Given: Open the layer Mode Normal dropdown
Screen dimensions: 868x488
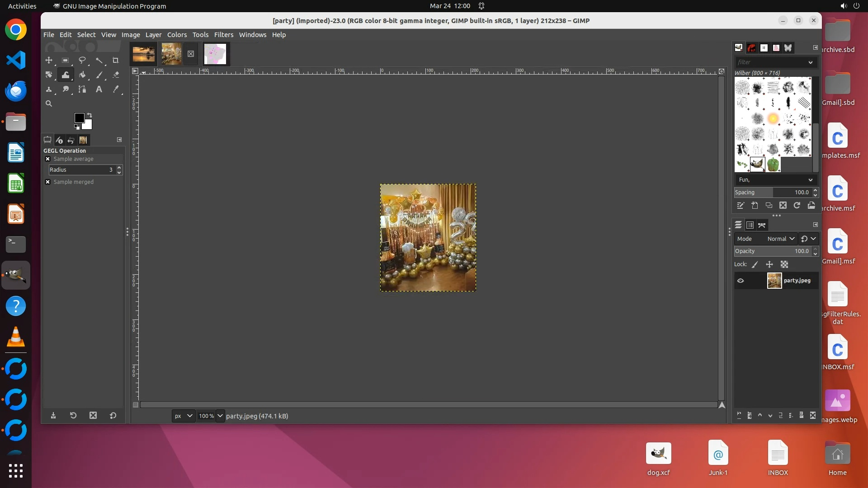Looking at the screenshot, I should coord(781,239).
